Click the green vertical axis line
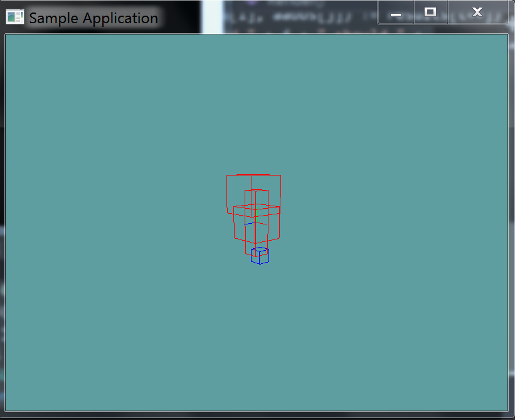Screen dimensions: 515x420 coord(255,214)
